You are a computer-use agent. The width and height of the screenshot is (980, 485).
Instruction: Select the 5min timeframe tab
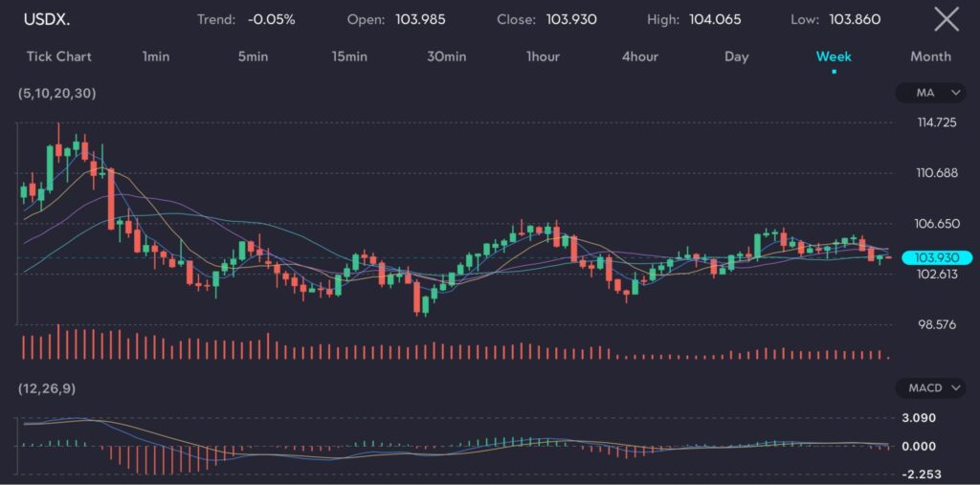pos(253,56)
